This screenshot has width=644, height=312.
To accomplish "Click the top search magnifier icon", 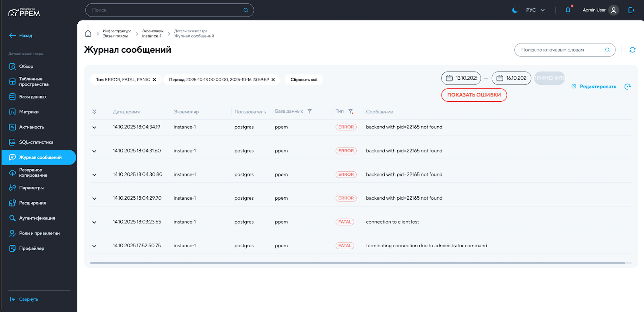I will [246, 10].
